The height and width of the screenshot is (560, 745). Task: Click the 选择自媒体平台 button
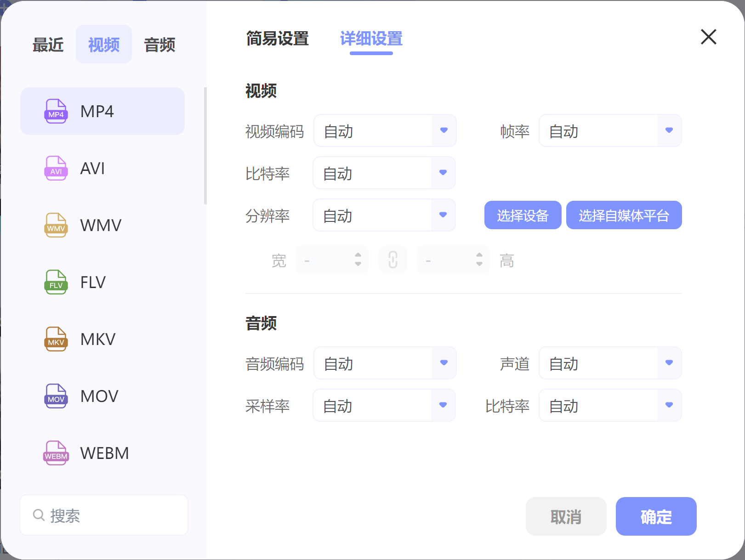click(x=624, y=215)
